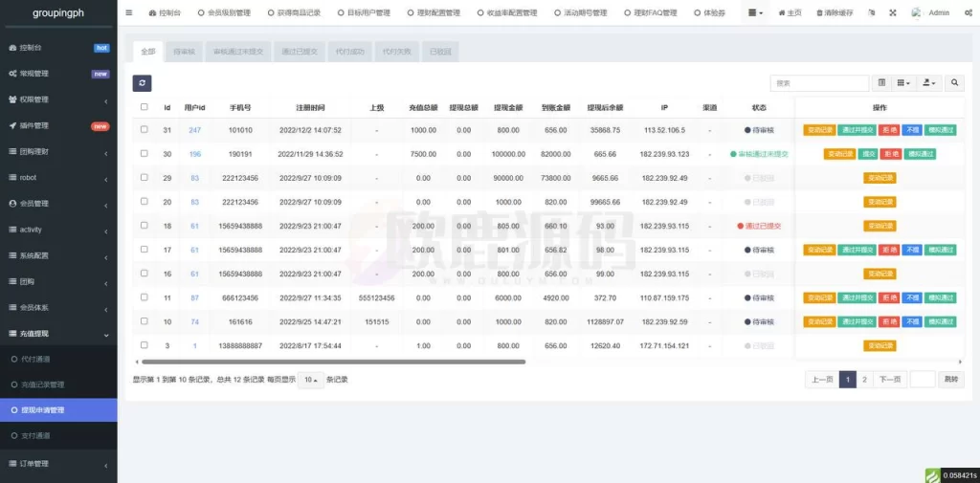Switch to 已驳回 filter tab
The image size is (980, 483).
tap(440, 52)
